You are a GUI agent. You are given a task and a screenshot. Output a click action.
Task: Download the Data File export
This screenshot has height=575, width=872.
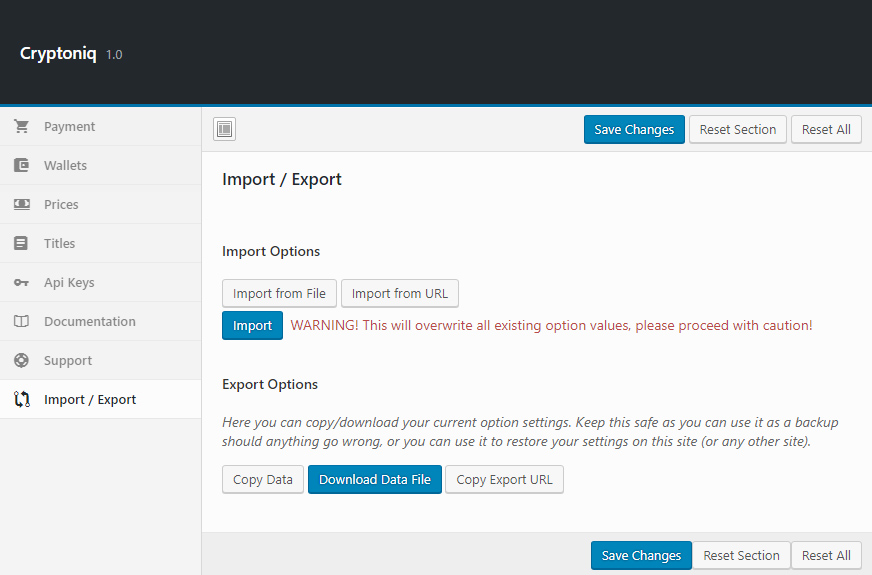374,480
